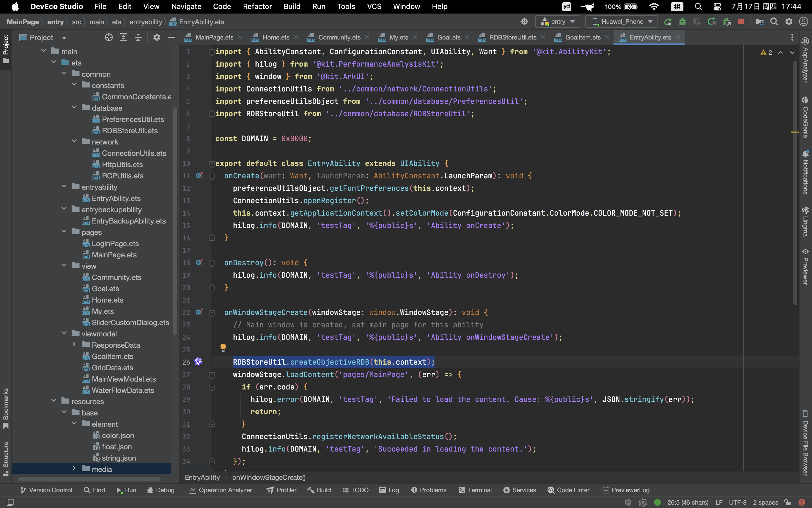
Task: Select PreferencesUtil.ets in project tree
Action: pyautogui.click(x=133, y=119)
